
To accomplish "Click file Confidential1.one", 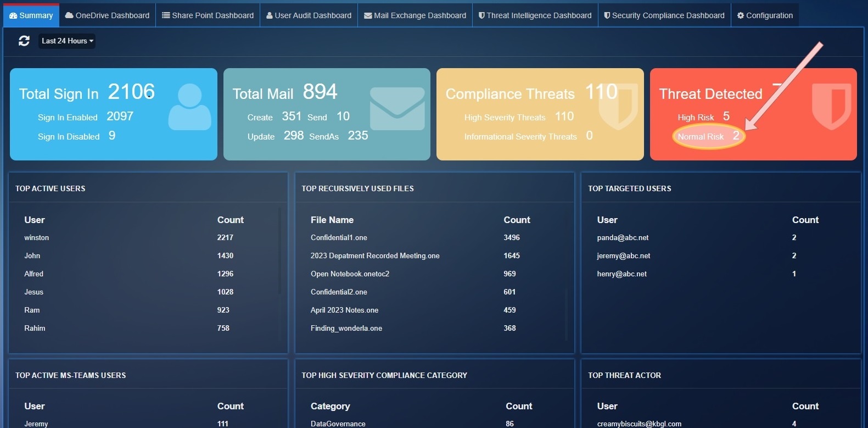I will click(339, 238).
